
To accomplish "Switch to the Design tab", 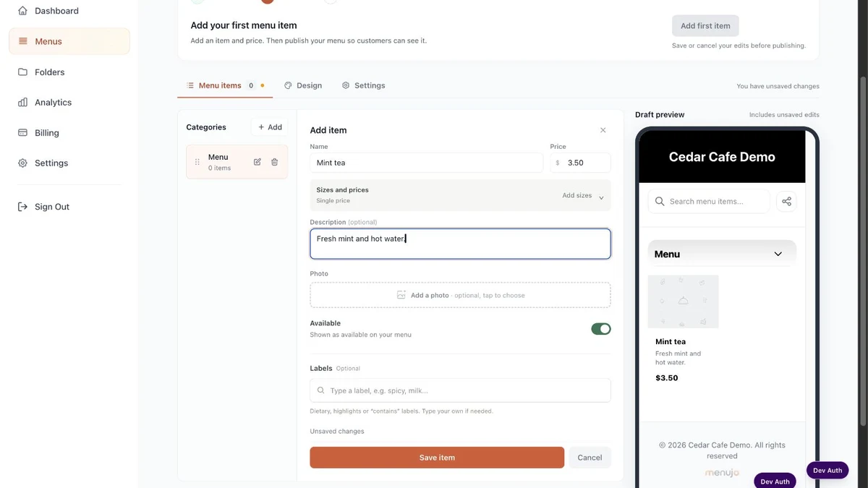I will [303, 85].
